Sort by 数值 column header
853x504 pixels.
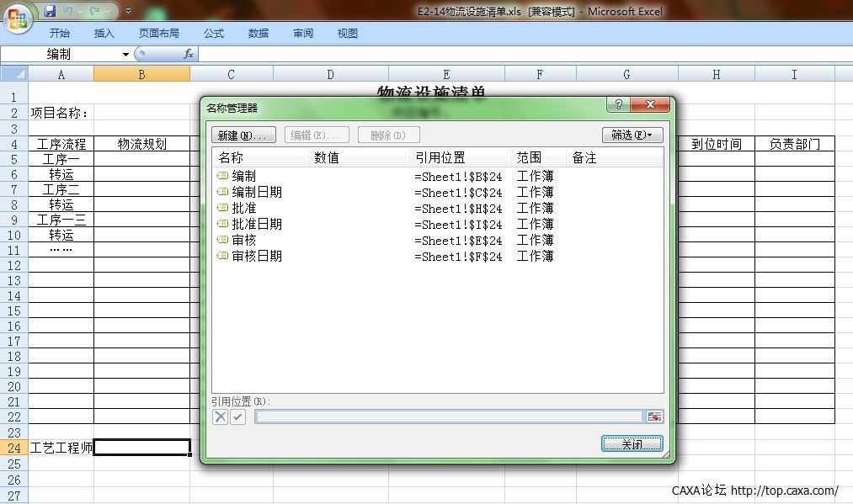359,157
